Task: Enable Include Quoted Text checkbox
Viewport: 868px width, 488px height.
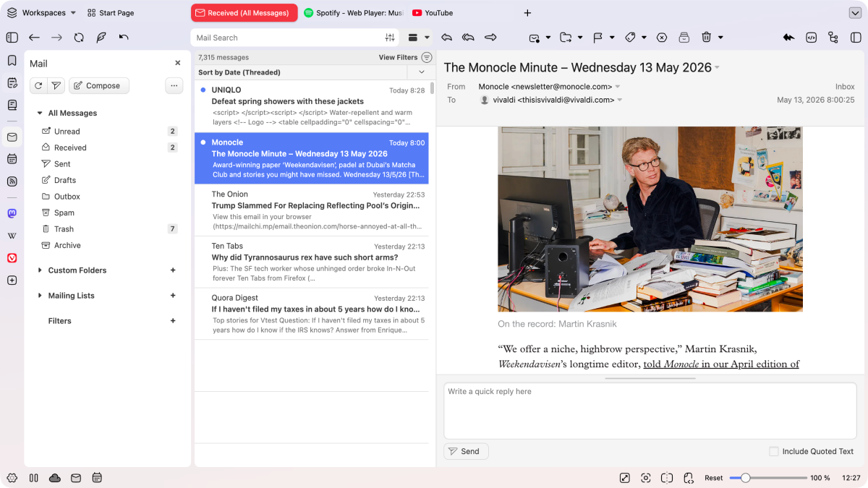Action: 774,451
